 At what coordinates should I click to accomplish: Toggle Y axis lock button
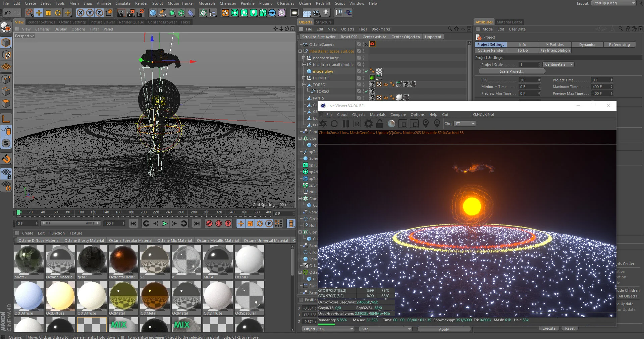coord(90,13)
